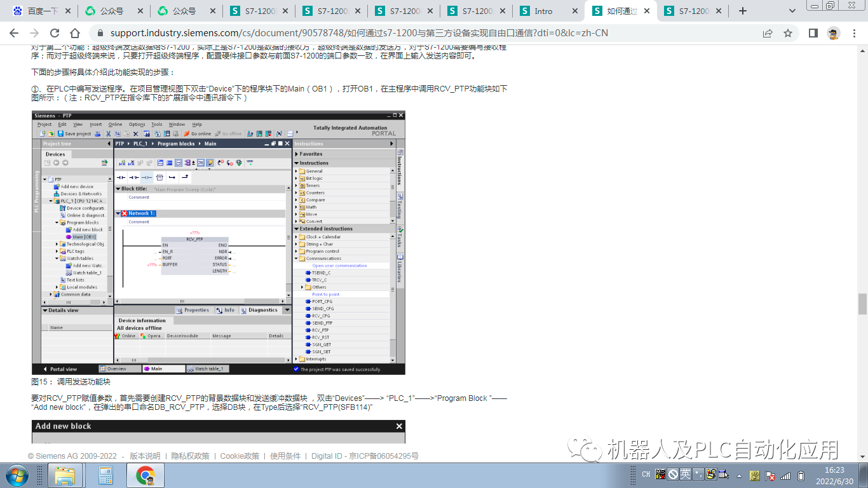Open the Options menu in TIA Portal
This screenshot has width=868, height=488.
point(137,125)
